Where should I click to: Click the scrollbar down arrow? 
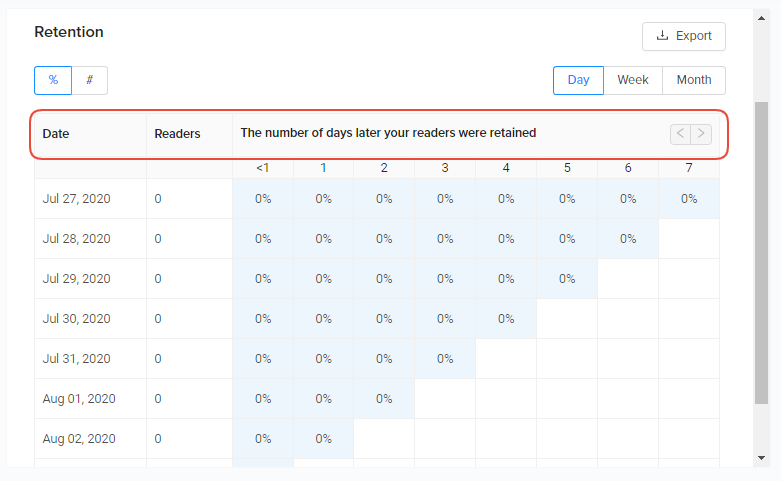(763, 458)
